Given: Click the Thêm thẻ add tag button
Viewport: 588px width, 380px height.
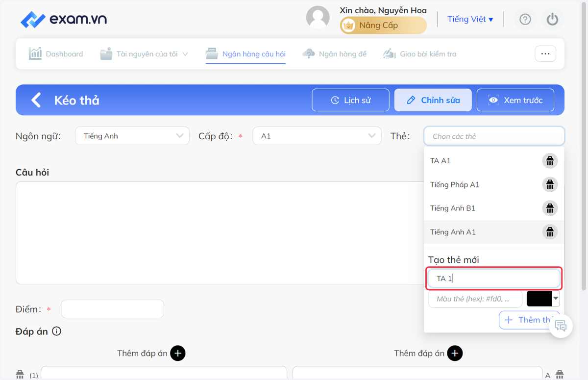Looking at the screenshot, I should pyautogui.click(x=529, y=320).
